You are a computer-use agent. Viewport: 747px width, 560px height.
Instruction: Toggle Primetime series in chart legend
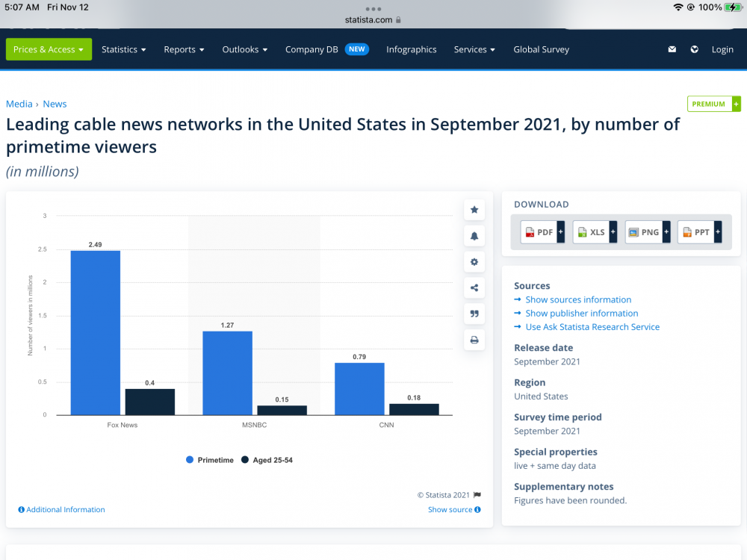tap(210, 460)
